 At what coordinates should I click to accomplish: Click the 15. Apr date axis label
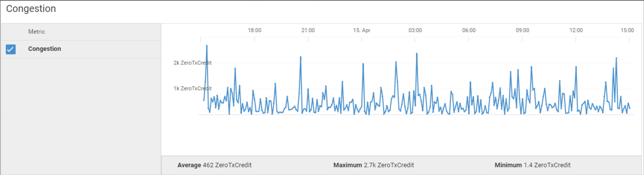361,30
